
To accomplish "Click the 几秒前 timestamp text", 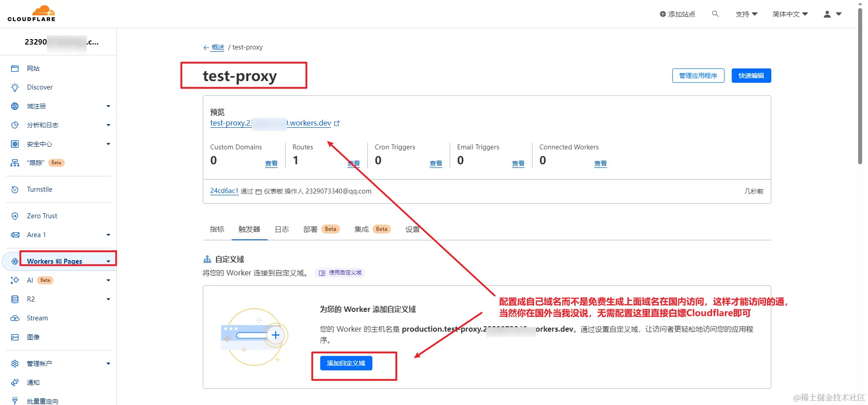I will tap(754, 191).
